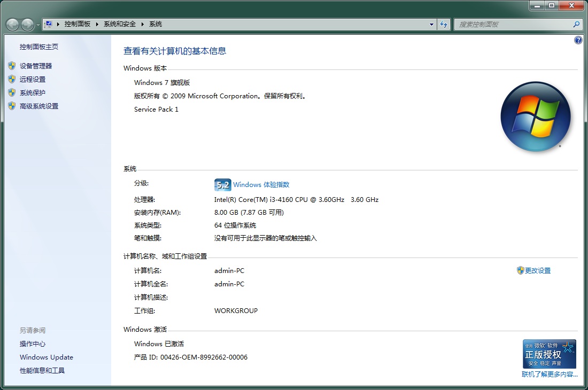This screenshot has height=390, width=588.
Task: Click the genuine Microsoft software 正版授权 badge
Action: coord(550,354)
